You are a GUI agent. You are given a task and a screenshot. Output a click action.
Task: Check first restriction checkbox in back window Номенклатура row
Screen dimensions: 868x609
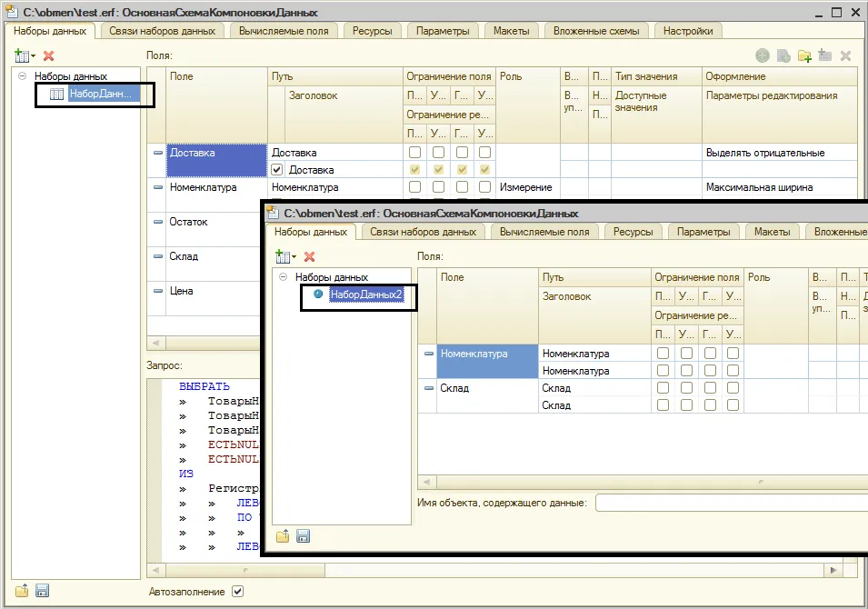coord(414,187)
